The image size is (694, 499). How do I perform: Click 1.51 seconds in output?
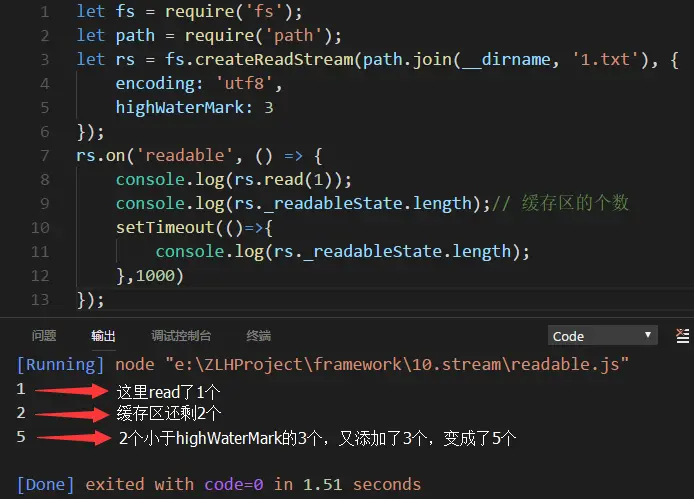pyautogui.click(x=362, y=484)
